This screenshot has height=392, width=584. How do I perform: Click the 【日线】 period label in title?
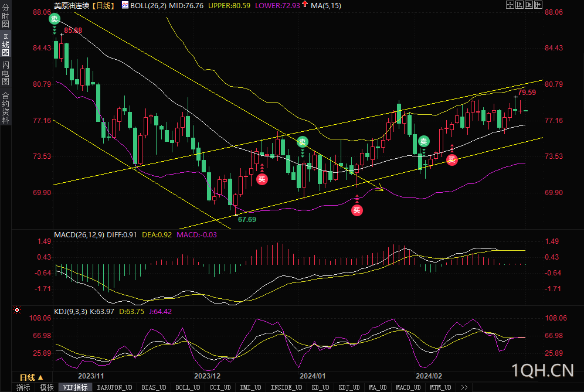[103, 6]
